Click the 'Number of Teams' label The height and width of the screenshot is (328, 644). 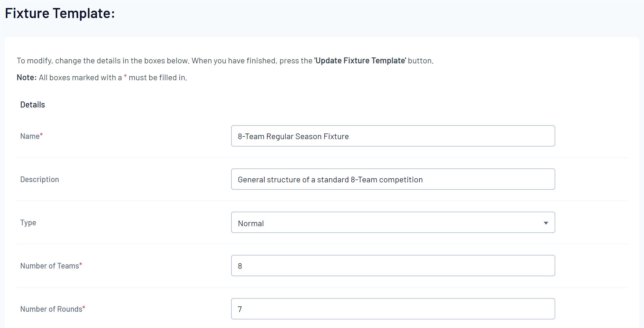[x=49, y=266]
